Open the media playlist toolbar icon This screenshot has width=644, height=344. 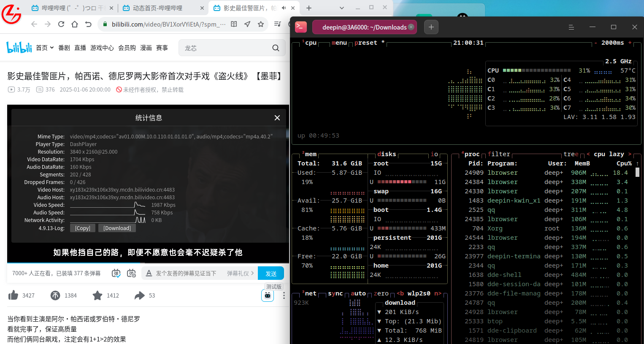277,24
